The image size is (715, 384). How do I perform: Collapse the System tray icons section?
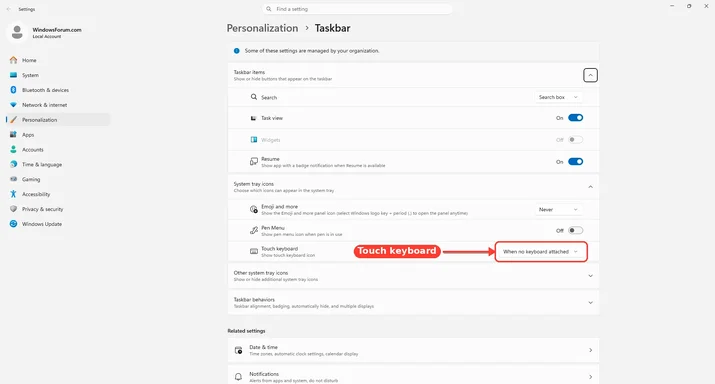(590, 187)
